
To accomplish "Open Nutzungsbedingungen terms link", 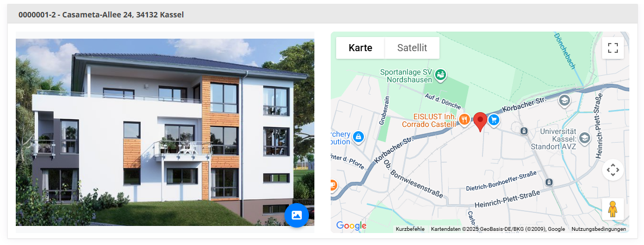I will click(x=598, y=229).
